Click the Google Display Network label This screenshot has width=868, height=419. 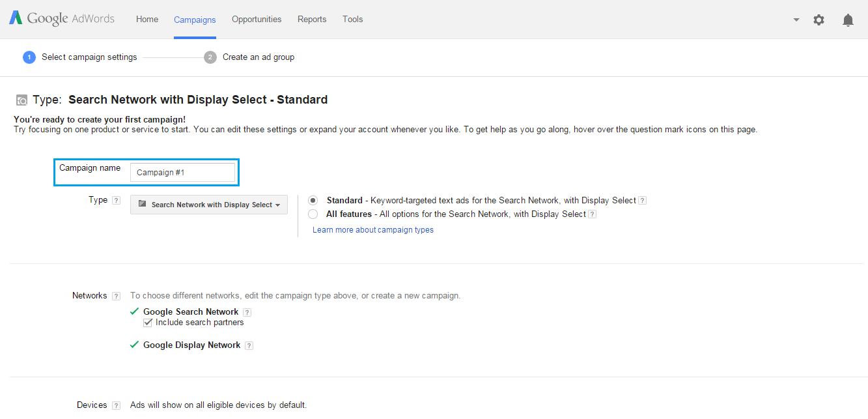click(x=192, y=345)
